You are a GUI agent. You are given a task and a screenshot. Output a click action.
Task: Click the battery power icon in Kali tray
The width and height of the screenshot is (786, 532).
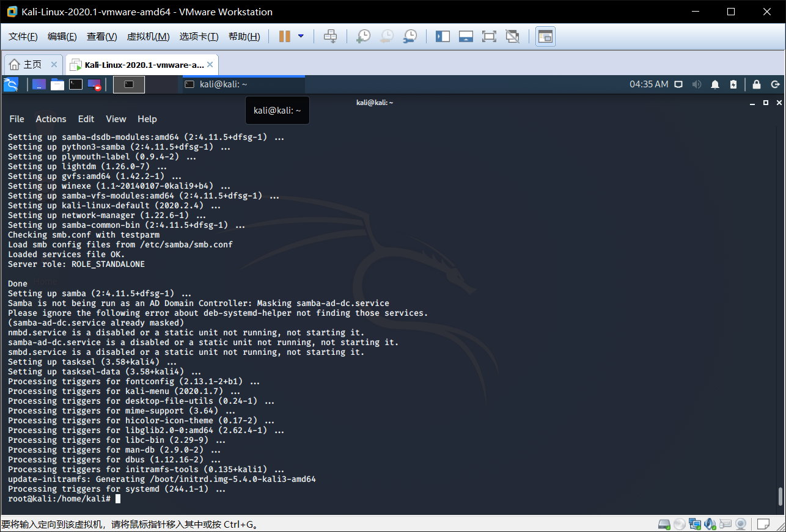tap(733, 84)
